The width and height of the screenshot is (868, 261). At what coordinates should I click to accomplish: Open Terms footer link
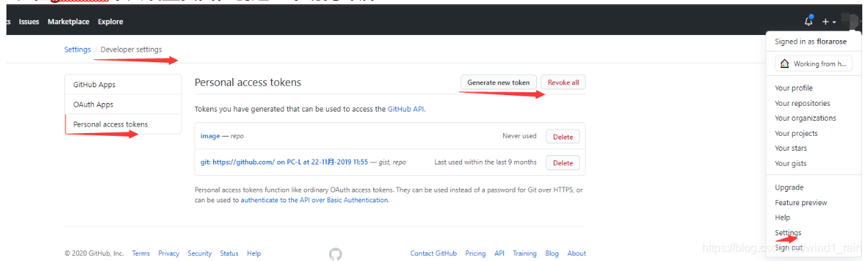[x=141, y=253]
